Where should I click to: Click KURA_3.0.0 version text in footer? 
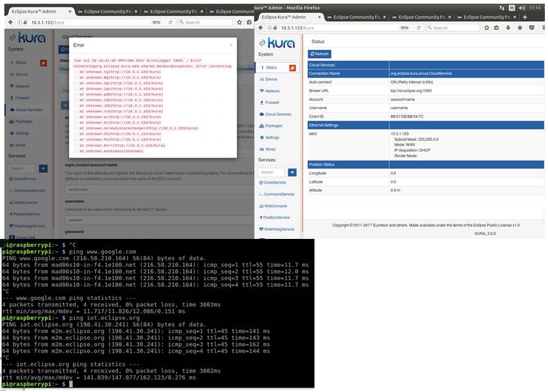485,233
